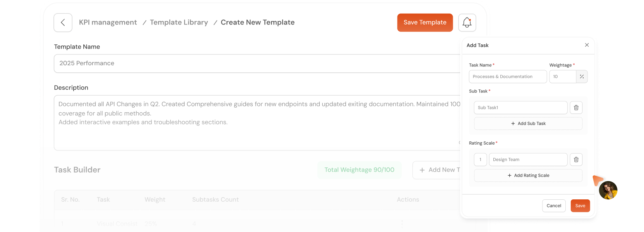Focus the Design Team rating label field

pyautogui.click(x=528, y=160)
